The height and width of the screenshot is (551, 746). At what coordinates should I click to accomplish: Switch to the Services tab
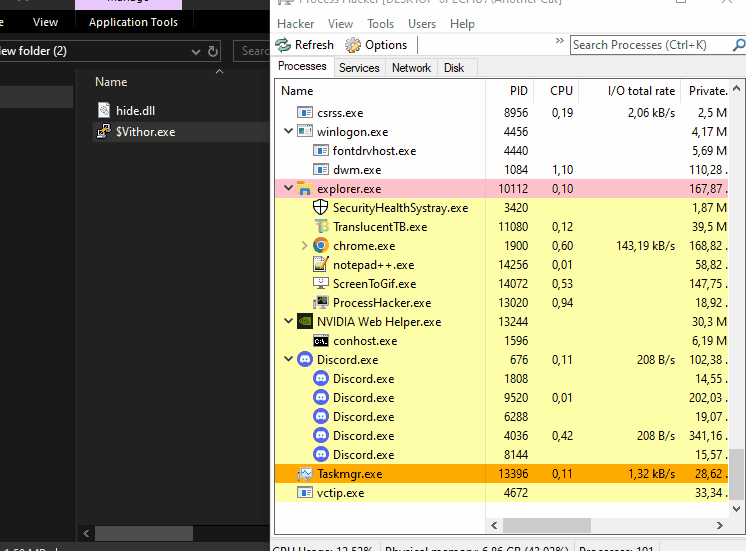[x=359, y=68]
